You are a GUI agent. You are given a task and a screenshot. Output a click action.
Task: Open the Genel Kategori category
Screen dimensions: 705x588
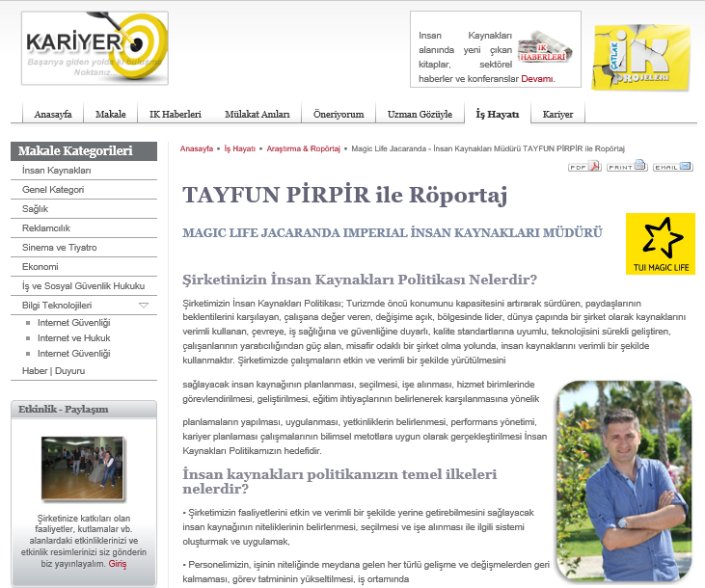pyautogui.click(x=53, y=190)
